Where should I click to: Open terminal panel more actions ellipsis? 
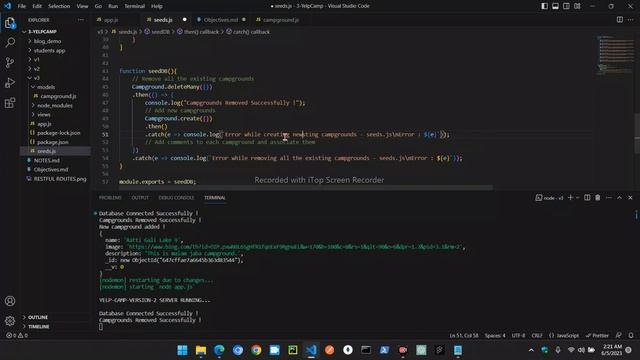coord(609,198)
